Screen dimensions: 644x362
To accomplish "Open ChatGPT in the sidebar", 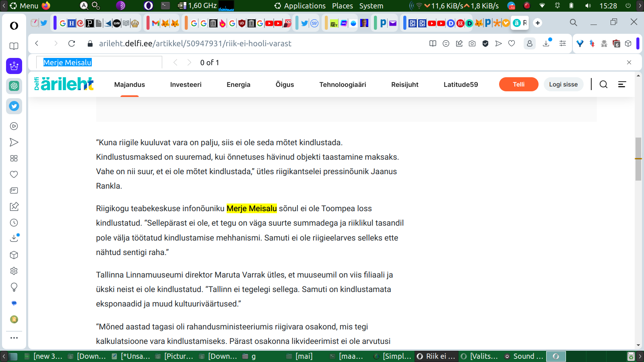I will point(14,86).
